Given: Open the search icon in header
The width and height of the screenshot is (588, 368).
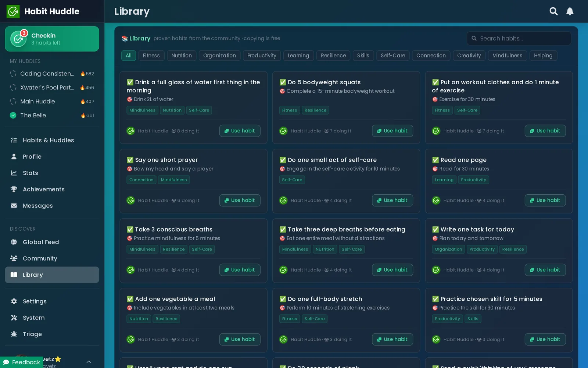Looking at the screenshot, I should click(553, 11).
